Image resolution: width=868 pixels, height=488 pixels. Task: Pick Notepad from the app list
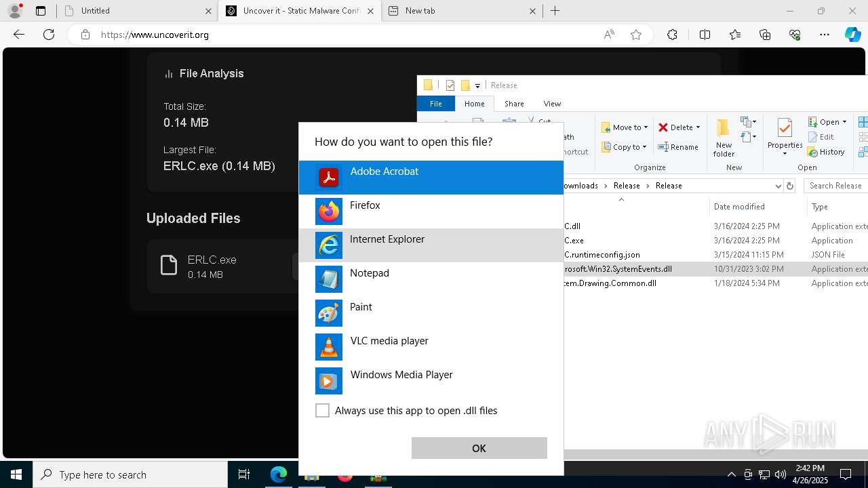(x=431, y=279)
